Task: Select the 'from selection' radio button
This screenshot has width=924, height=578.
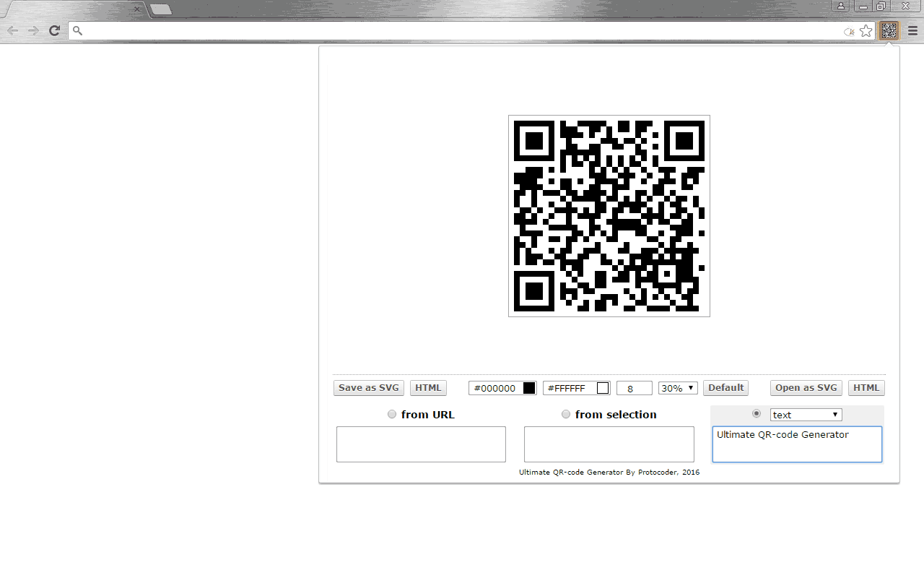Action: [566, 414]
